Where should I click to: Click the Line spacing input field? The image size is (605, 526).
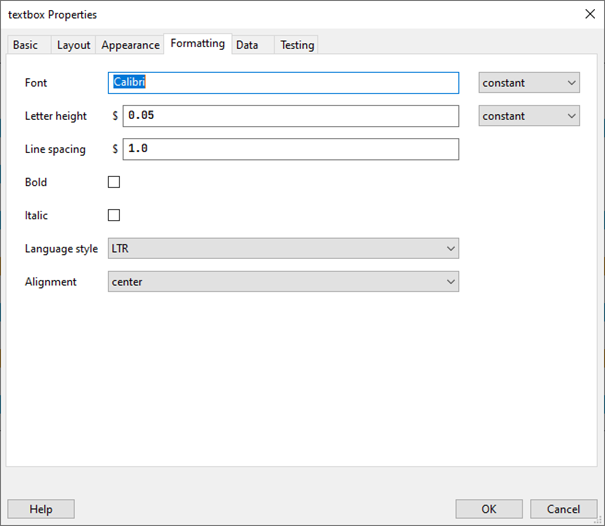[x=291, y=149]
